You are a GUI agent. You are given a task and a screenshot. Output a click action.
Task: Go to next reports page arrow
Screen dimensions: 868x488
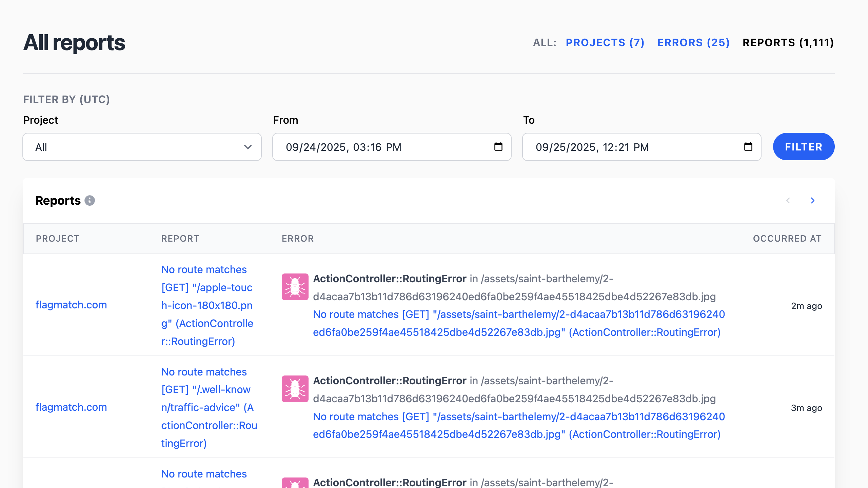(x=812, y=201)
